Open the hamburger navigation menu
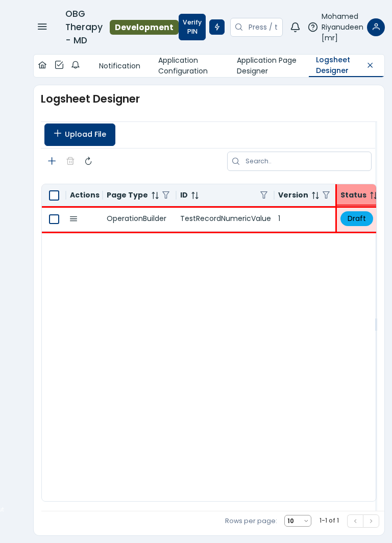Screen dimensions: 392x543 pyautogui.click(x=42, y=27)
